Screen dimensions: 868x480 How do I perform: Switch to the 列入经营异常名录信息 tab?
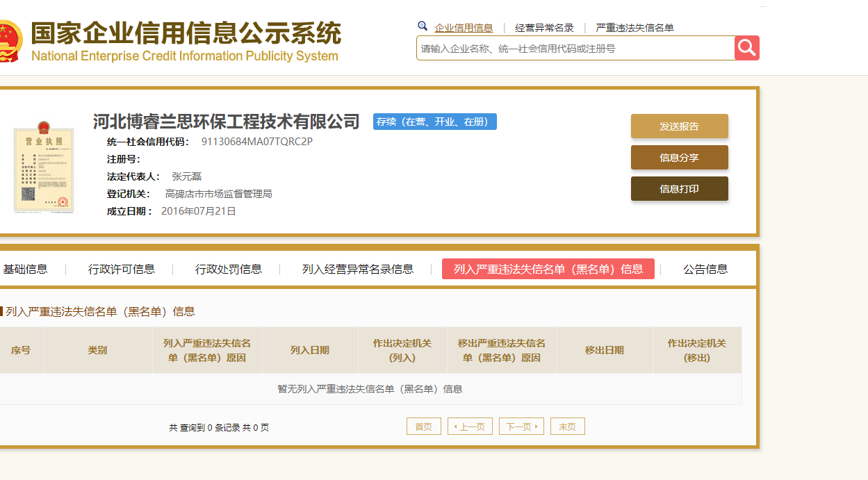click(x=358, y=269)
